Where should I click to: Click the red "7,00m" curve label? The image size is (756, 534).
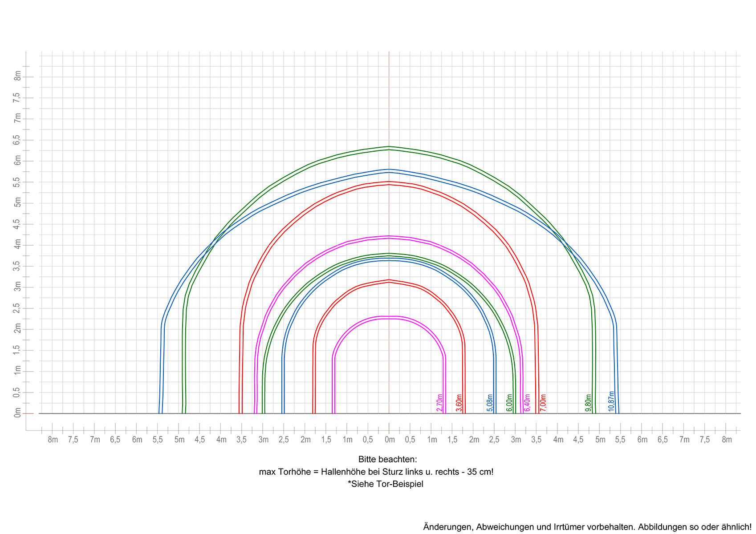pyautogui.click(x=543, y=403)
